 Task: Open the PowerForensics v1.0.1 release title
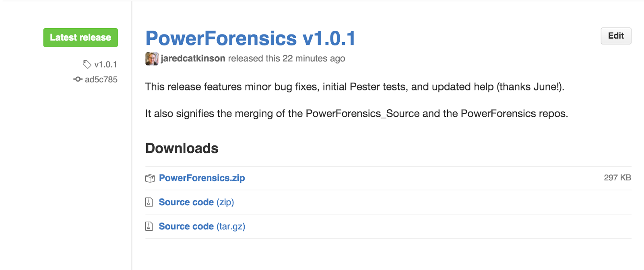coord(250,39)
